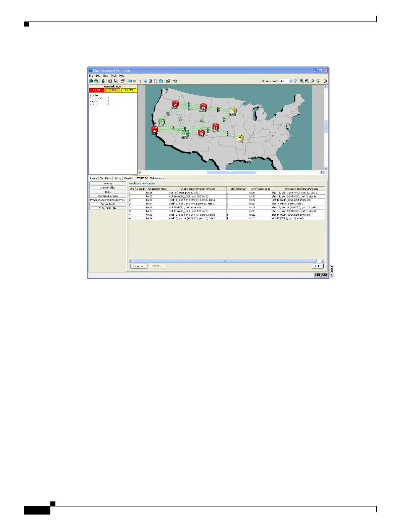Open the View menu
Image resolution: width=411 pixels, height=532 pixels.
pyautogui.click(x=105, y=76)
